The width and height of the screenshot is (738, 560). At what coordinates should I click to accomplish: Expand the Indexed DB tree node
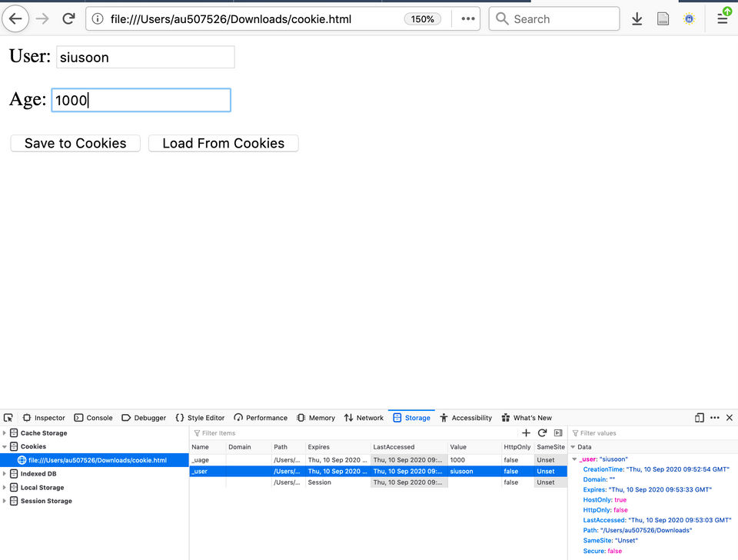tap(5, 473)
